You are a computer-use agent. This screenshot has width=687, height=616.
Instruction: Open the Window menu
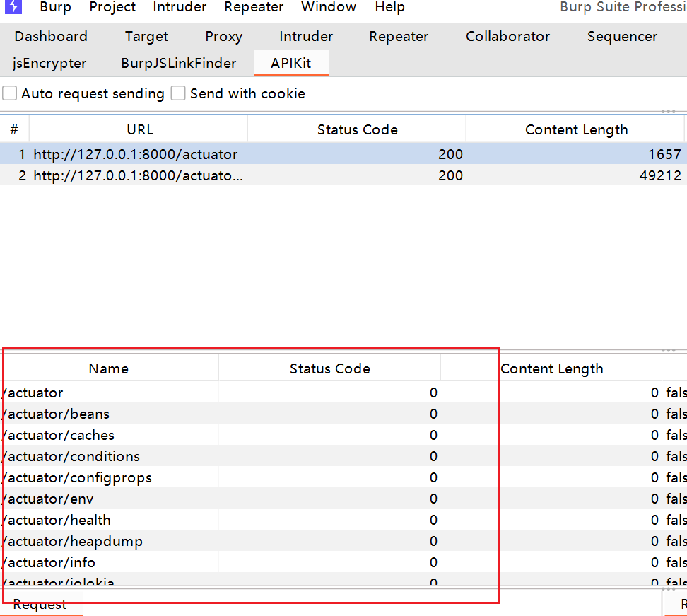328,7
